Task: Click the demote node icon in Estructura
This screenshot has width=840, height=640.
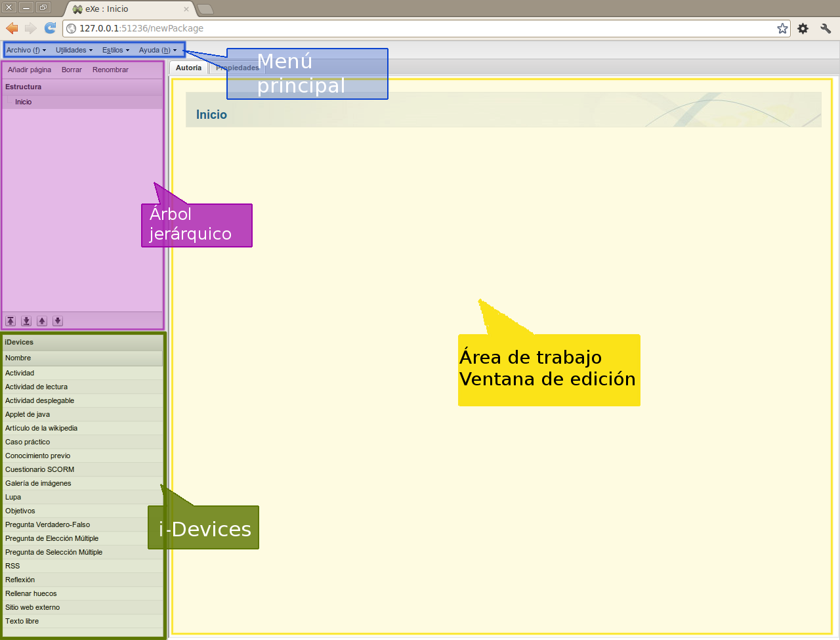Action: [26, 321]
